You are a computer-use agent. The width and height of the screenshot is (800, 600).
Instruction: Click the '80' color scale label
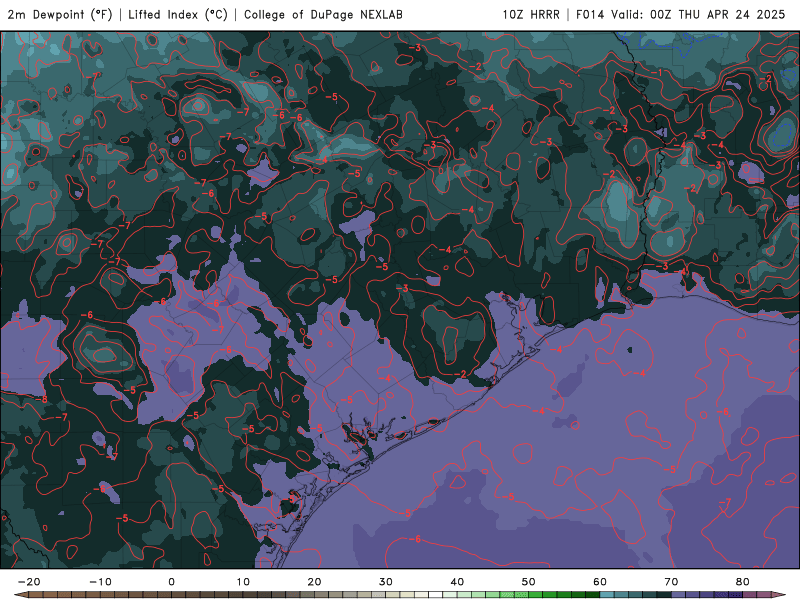(743, 582)
